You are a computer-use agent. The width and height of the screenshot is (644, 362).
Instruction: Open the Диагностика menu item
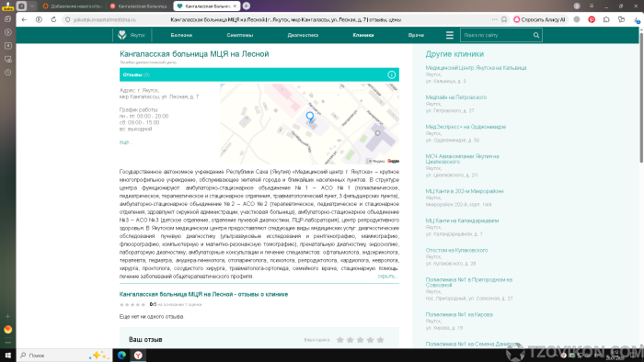303,35
